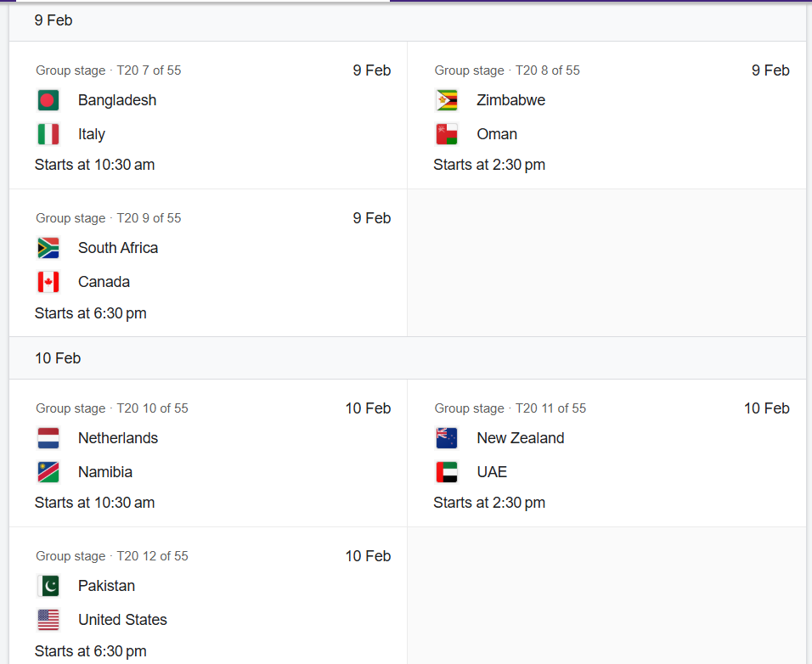Screen dimensions: 812x664
Task: Click the United States flag icon
Action: coord(48,620)
